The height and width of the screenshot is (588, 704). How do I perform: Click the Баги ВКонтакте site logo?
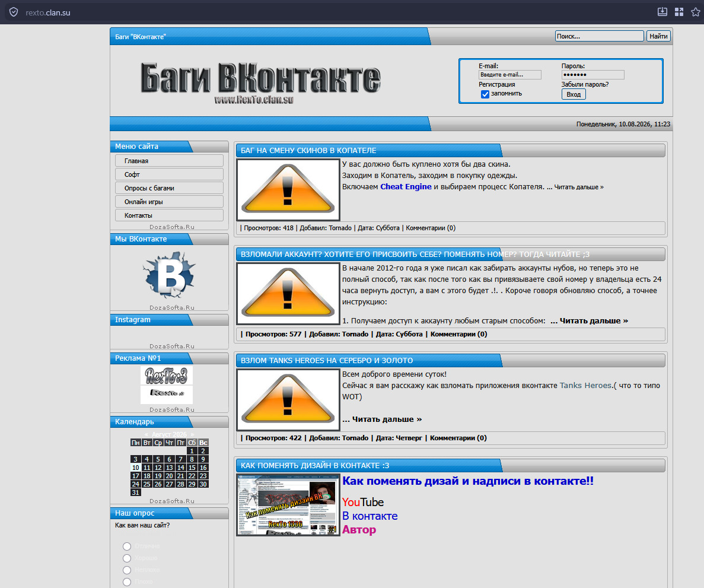[x=260, y=84]
